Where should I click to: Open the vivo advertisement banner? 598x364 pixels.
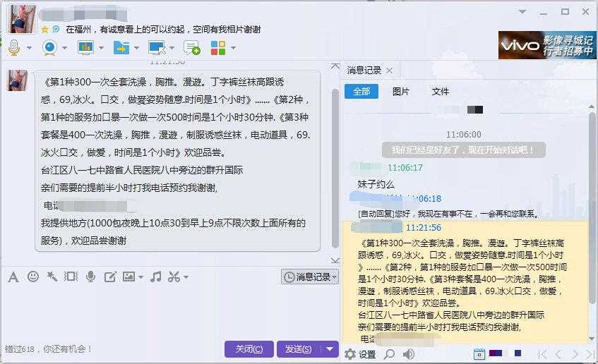point(547,45)
